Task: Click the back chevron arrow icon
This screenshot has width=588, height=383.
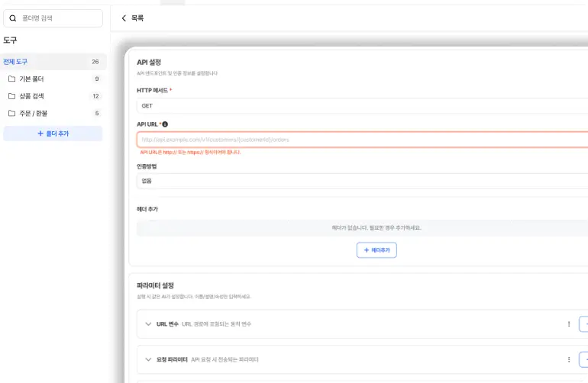Action: point(124,18)
